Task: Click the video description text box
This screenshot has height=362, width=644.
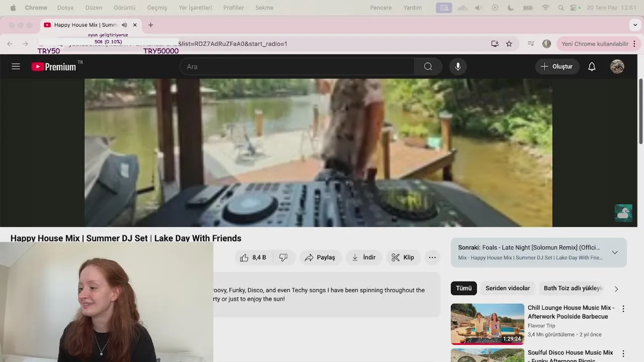Action: point(327,295)
